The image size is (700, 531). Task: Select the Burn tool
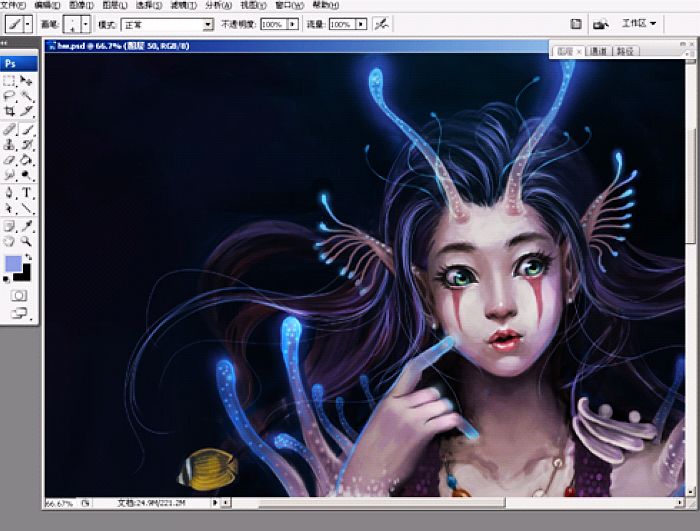(x=26, y=175)
